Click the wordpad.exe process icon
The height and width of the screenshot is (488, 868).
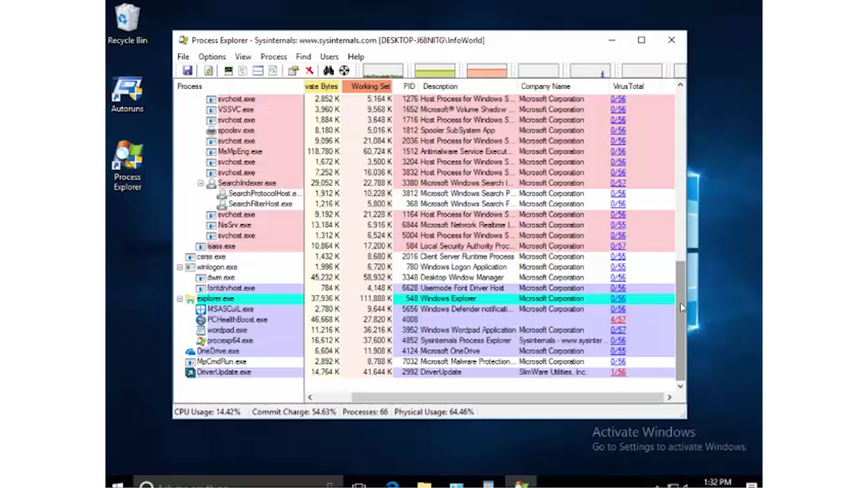click(x=201, y=330)
